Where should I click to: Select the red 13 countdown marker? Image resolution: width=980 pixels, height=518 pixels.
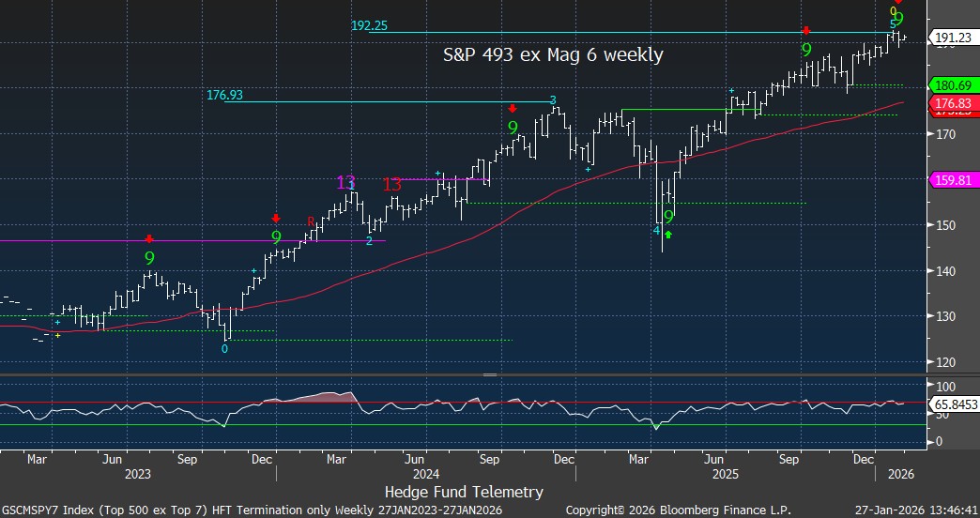coord(392,185)
